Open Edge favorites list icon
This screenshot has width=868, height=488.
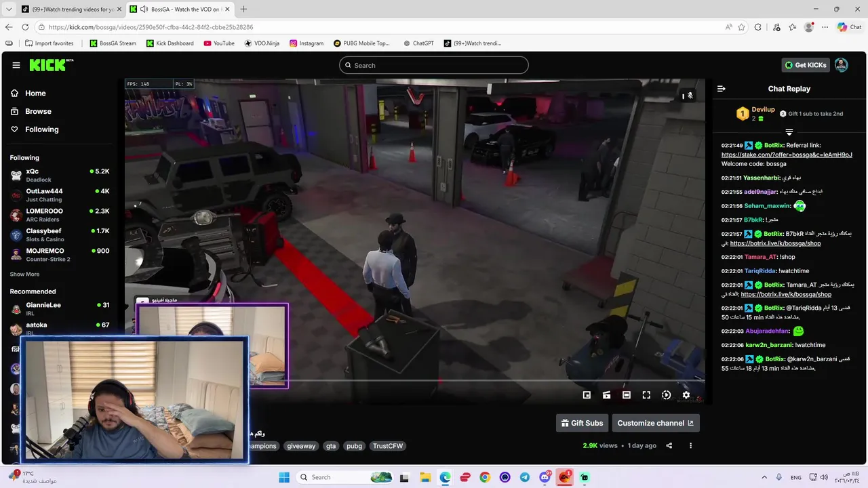click(792, 27)
